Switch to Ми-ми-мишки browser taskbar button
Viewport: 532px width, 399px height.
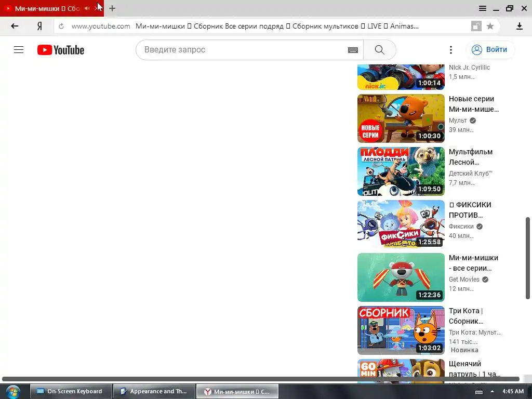[x=237, y=391]
